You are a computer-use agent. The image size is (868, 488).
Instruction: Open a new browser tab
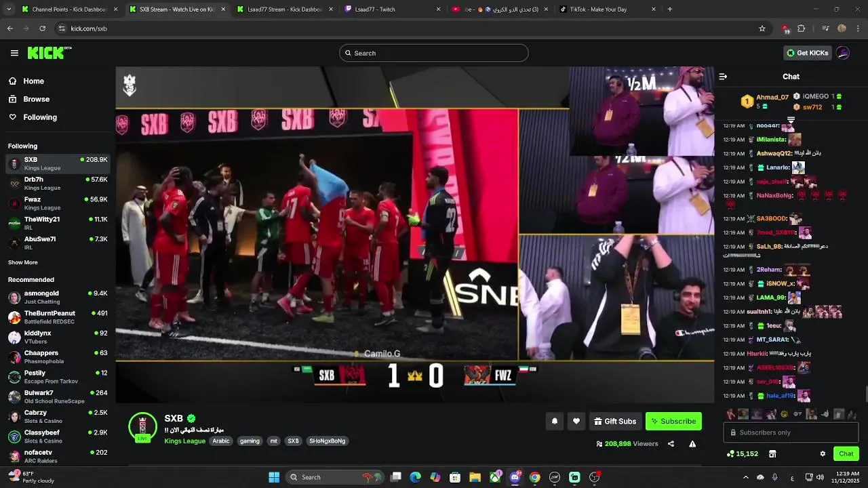pyautogui.click(x=670, y=9)
